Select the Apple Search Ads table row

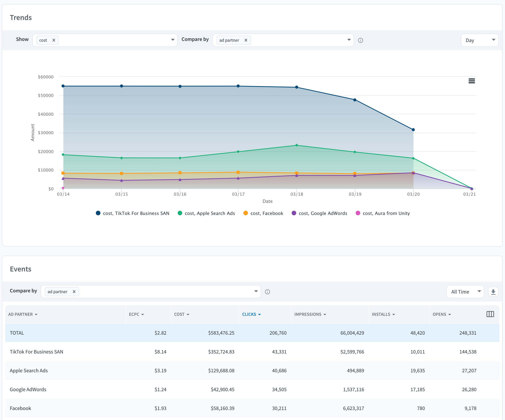click(252, 370)
